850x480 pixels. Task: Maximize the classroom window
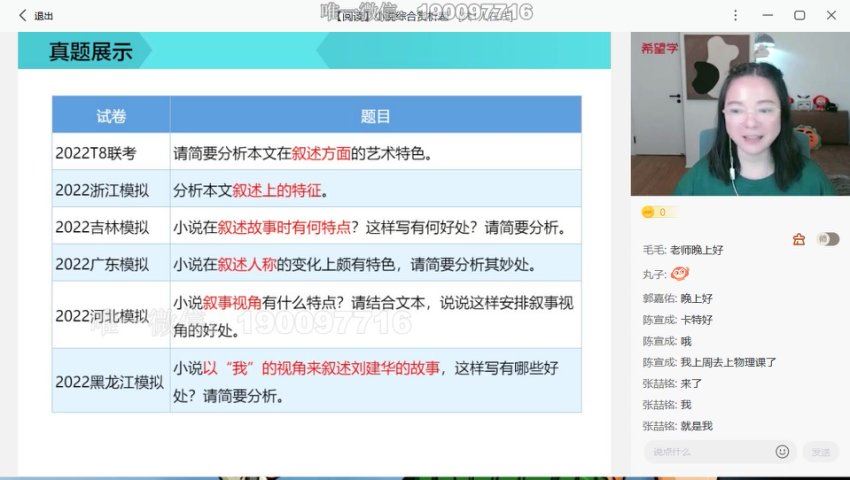pyautogui.click(x=799, y=15)
